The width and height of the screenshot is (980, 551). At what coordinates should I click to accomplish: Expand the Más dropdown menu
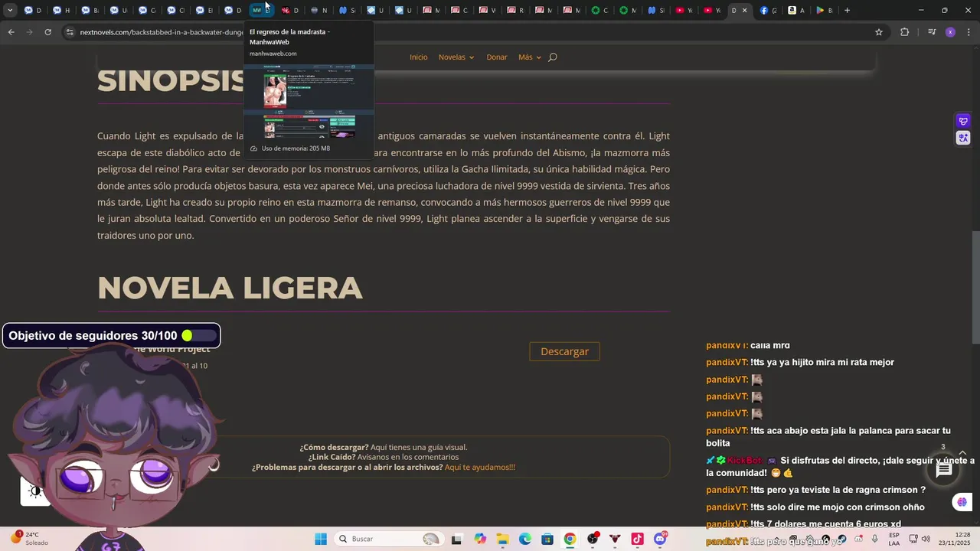point(529,57)
